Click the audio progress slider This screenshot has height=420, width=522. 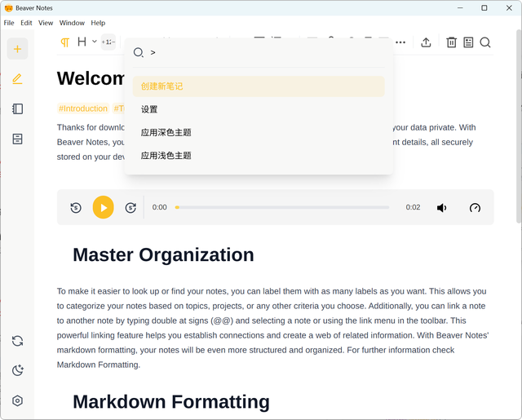click(282, 207)
